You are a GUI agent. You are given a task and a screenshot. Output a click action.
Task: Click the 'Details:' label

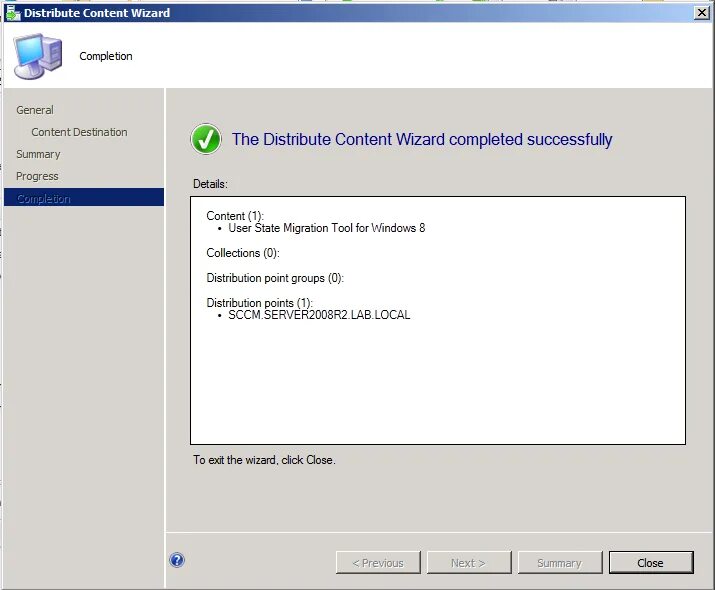210,184
